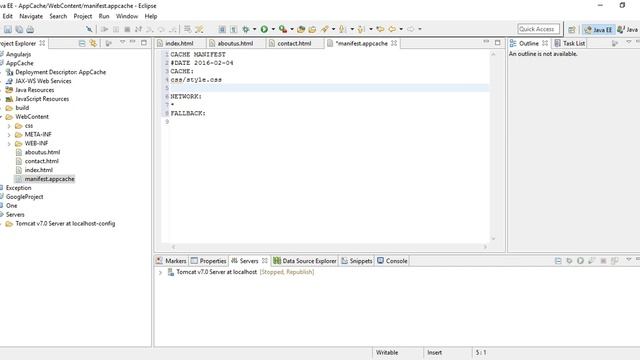The width and height of the screenshot is (640, 360).
Task: Switch to contact.html editor tab
Action: tap(294, 43)
